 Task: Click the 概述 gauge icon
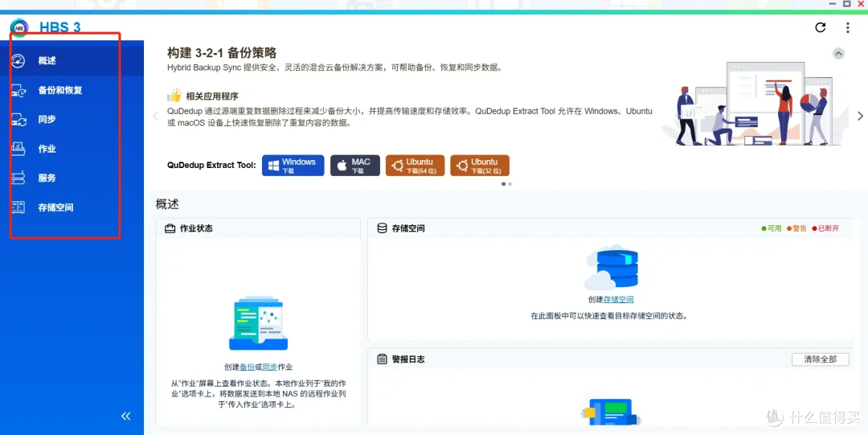click(18, 60)
